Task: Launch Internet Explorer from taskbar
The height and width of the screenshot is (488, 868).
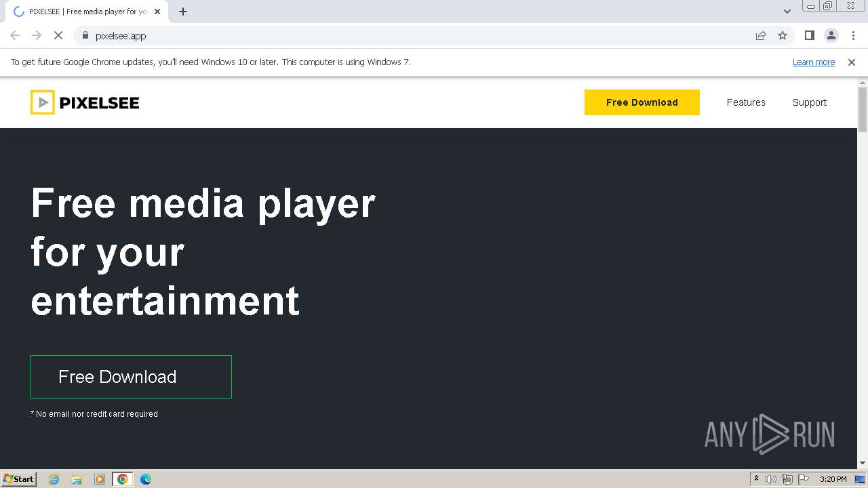Action: point(54,479)
